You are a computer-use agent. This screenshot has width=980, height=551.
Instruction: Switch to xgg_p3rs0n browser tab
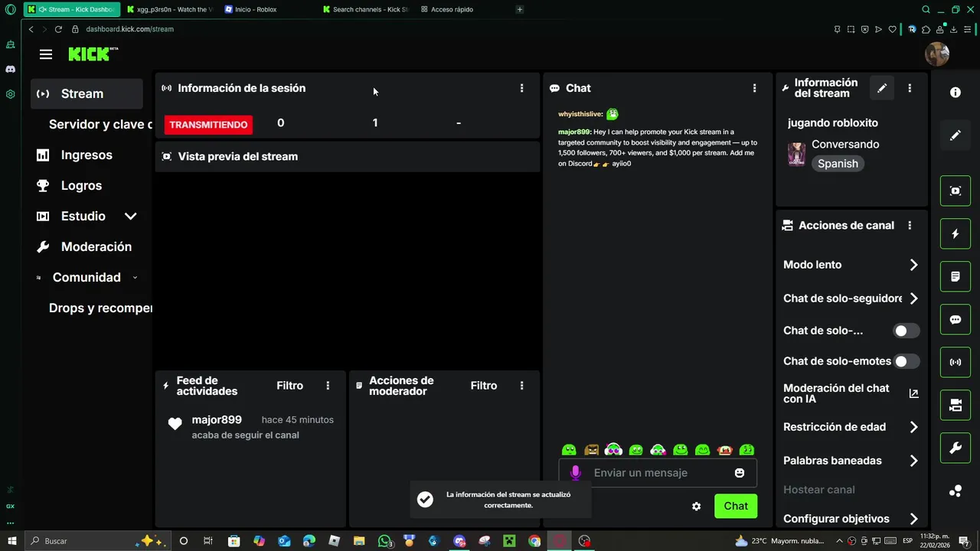click(x=170, y=9)
